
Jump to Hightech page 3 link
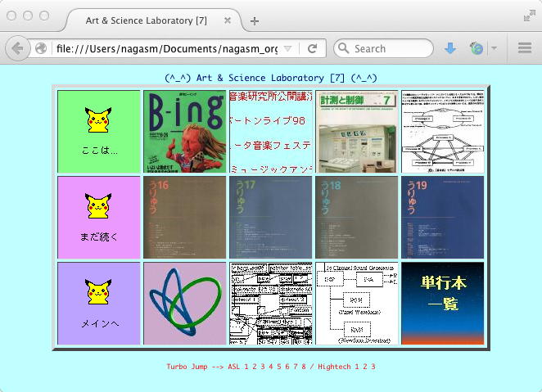pos(373,367)
